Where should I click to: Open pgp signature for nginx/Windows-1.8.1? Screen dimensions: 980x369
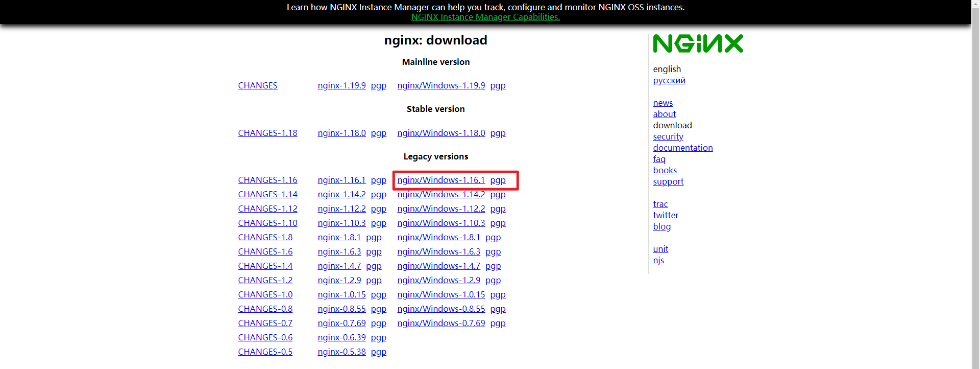493,238
